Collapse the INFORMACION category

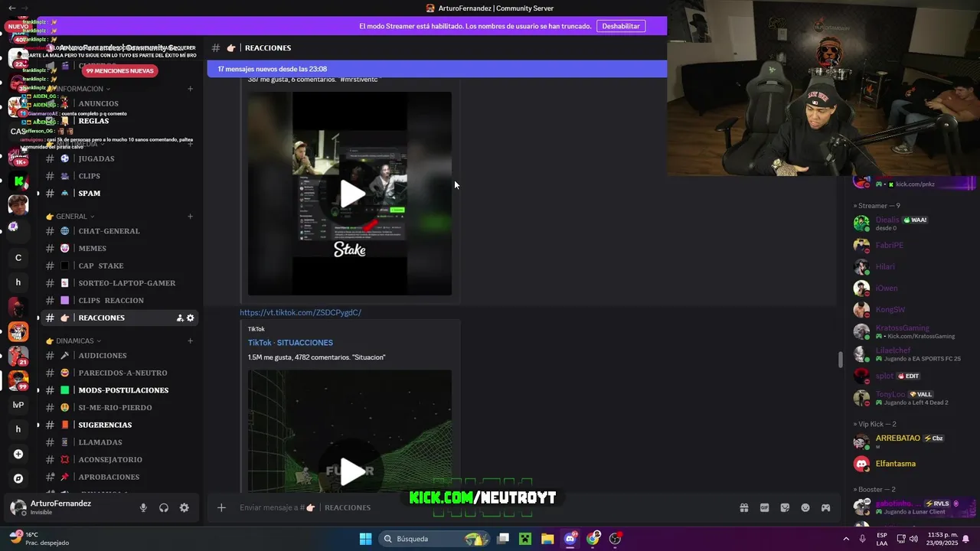click(x=79, y=89)
